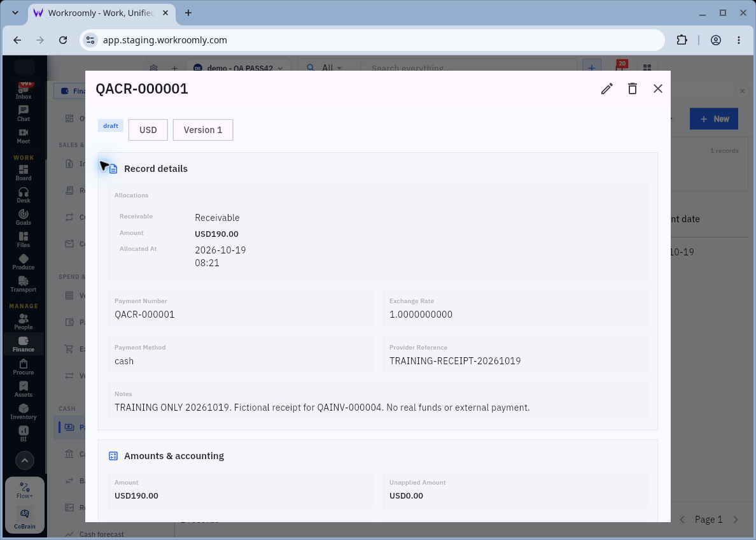Click the address bar URL
The height and width of the screenshot is (540, 756).
(165, 40)
